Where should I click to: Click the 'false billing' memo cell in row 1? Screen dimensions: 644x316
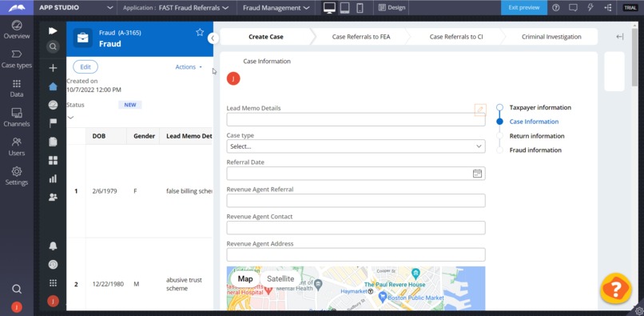click(x=189, y=191)
